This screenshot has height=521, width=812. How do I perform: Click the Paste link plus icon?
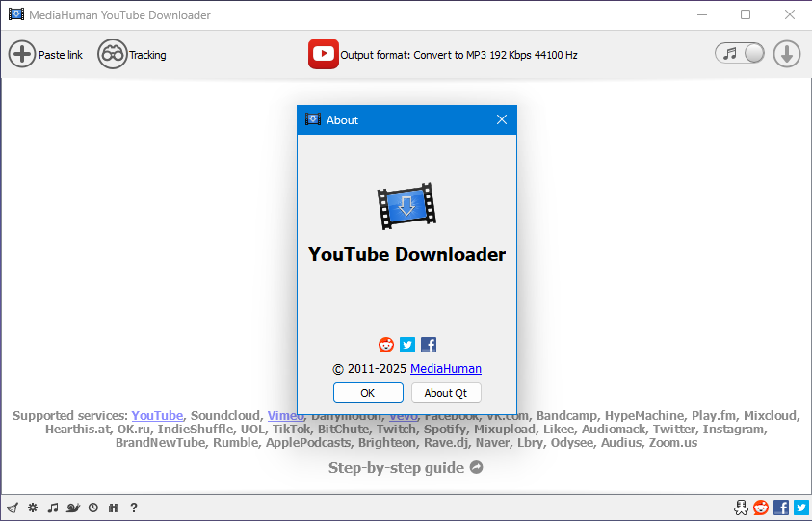tap(22, 54)
